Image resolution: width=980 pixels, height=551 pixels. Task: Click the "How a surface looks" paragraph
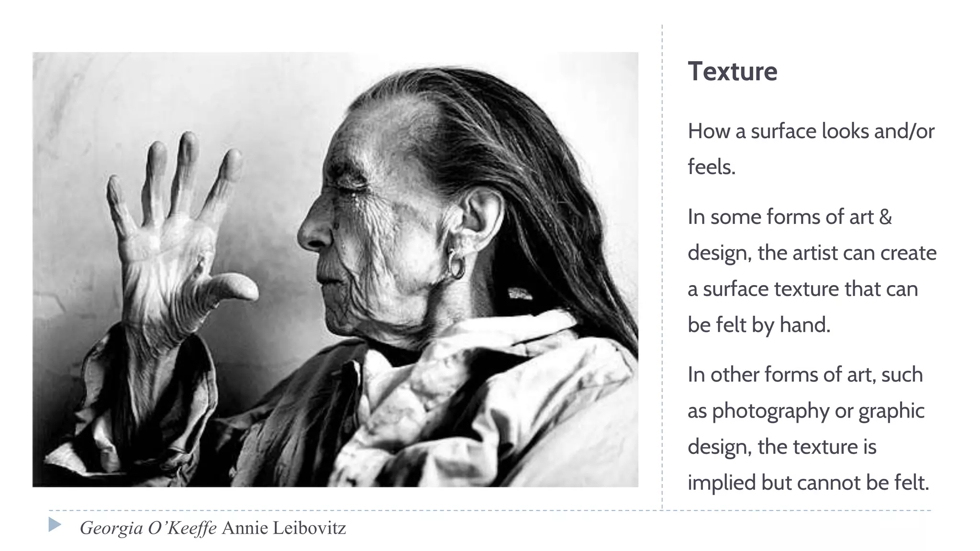pyautogui.click(x=811, y=149)
